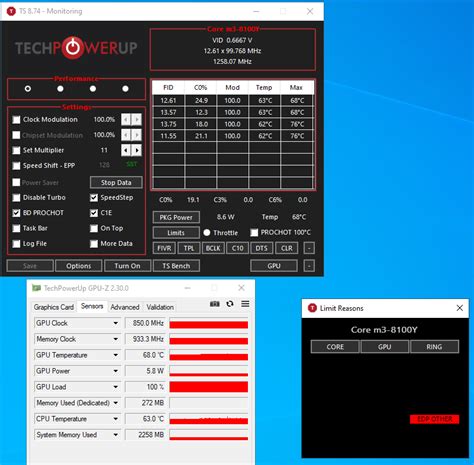Open the CPU Temperature sensor dropdown
The width and height of the screenshot is (474, 465).
click(116, 419)
